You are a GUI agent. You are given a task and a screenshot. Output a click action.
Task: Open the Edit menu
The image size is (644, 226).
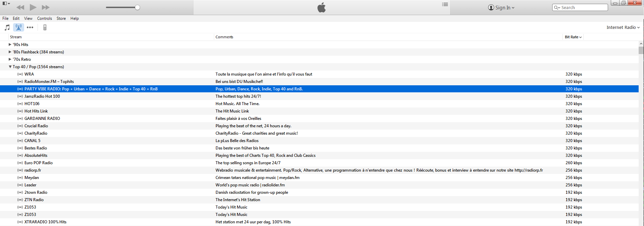pyautogui.click(x=16, y=18)
